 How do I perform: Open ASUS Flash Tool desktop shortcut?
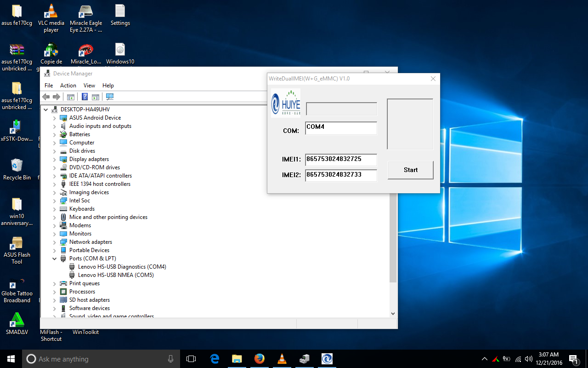(x=17, y=250)
